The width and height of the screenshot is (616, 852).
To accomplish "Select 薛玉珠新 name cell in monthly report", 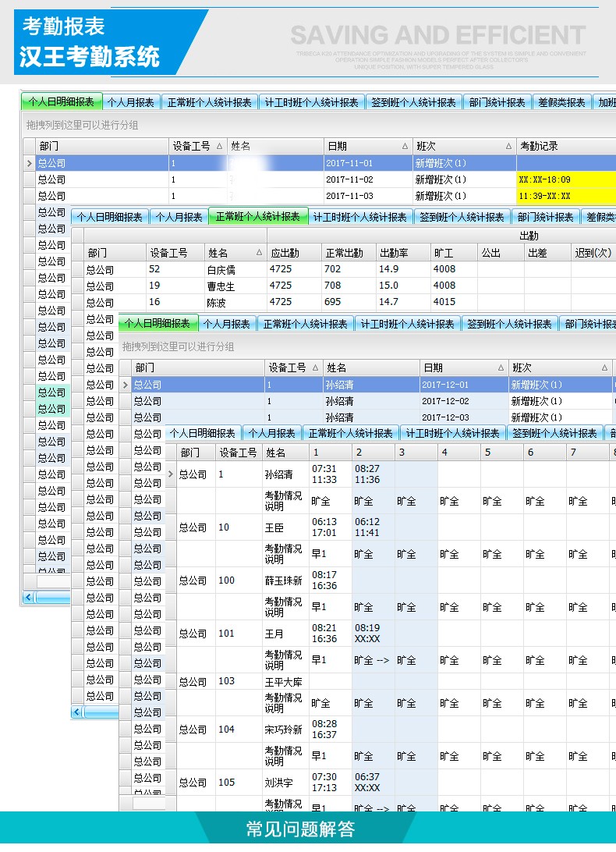I will point(285,580).
